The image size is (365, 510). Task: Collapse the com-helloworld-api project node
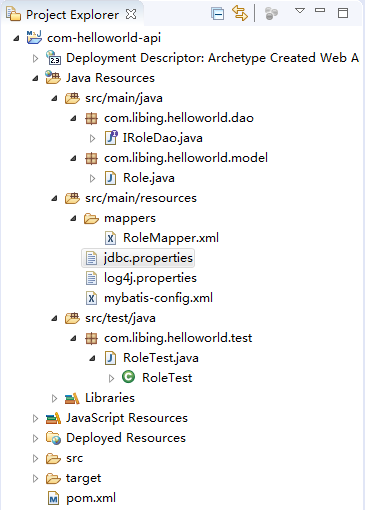[x=16, y=38]
